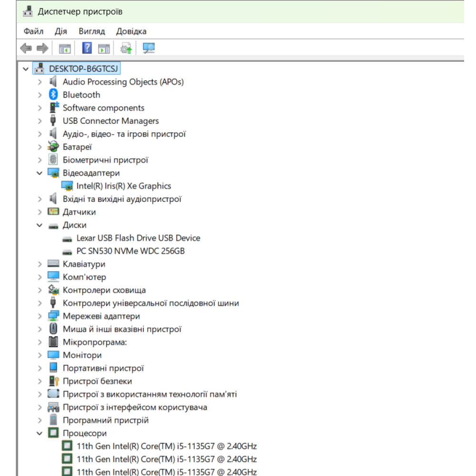Collapse the Диски category
This screenshot has width=476, height=476.
coord(40,225)
